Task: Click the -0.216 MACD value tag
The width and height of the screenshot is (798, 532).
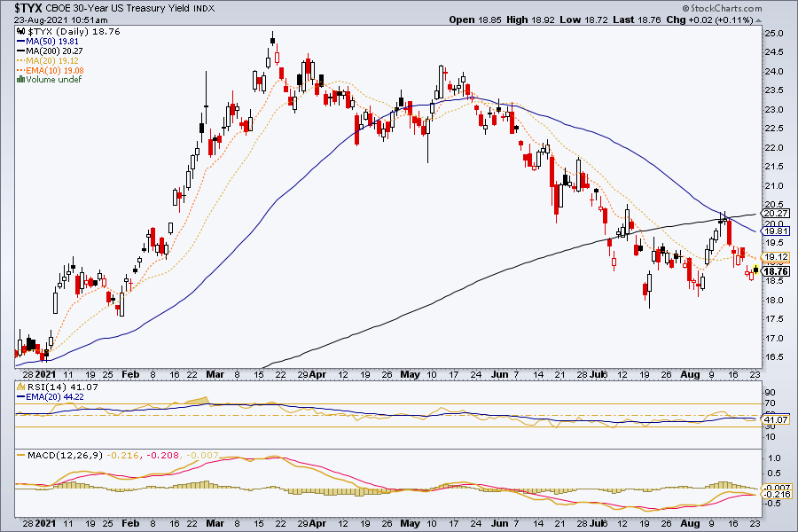Action: click(776, 495)
